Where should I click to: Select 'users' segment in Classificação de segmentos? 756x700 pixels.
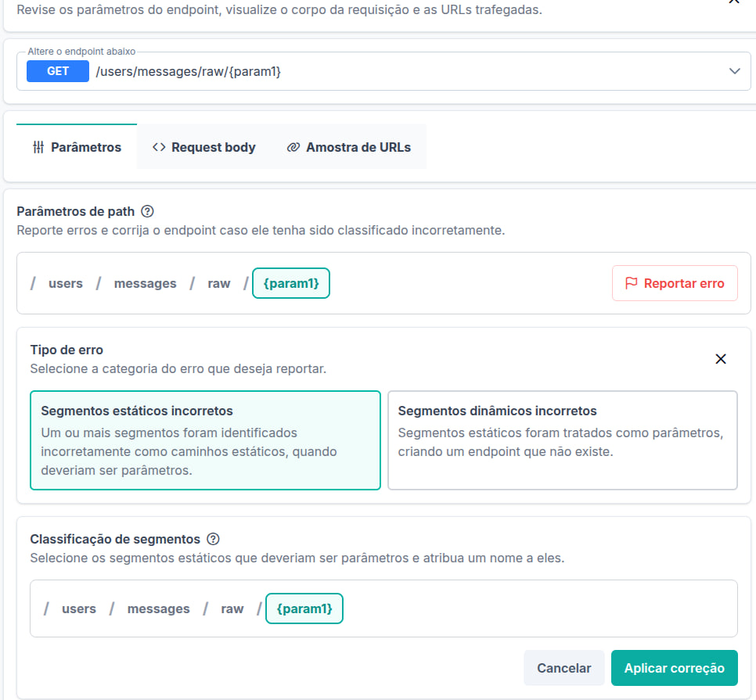pyautogui.click(x=79, y=608)
